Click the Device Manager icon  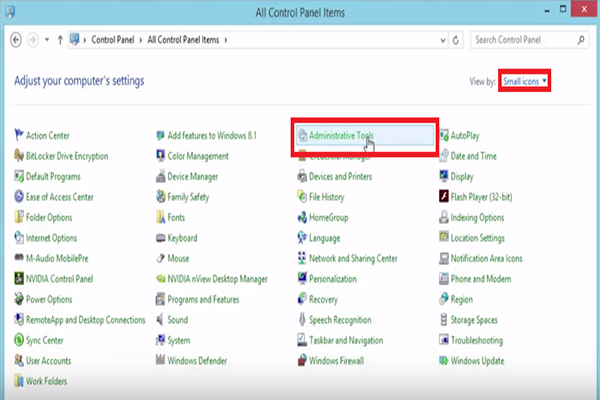coord(161,176)
